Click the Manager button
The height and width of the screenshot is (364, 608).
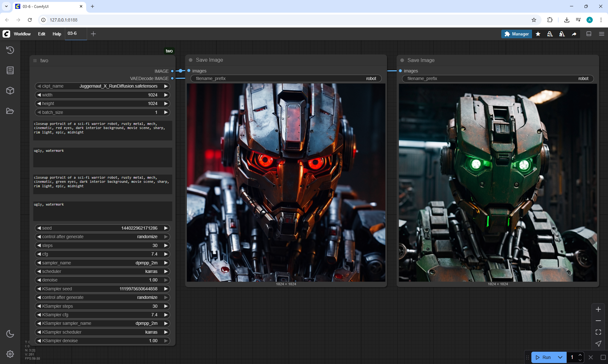pos(516,34)
